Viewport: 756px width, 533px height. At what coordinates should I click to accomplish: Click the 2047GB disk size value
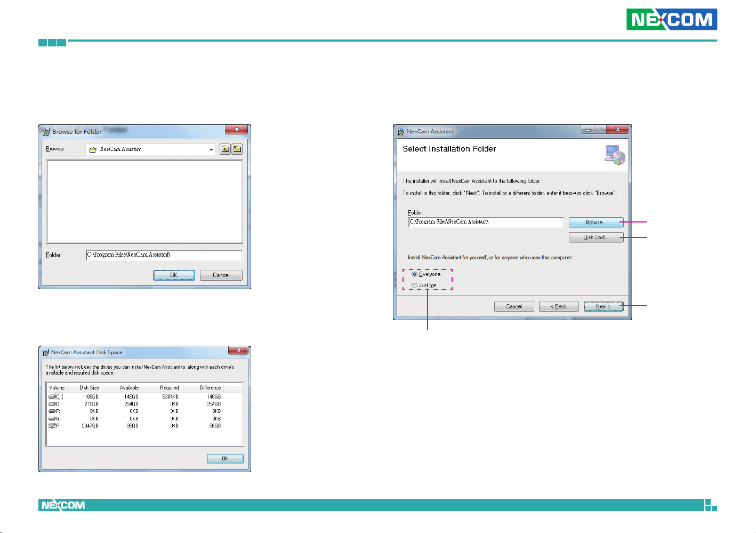[90, 426]
